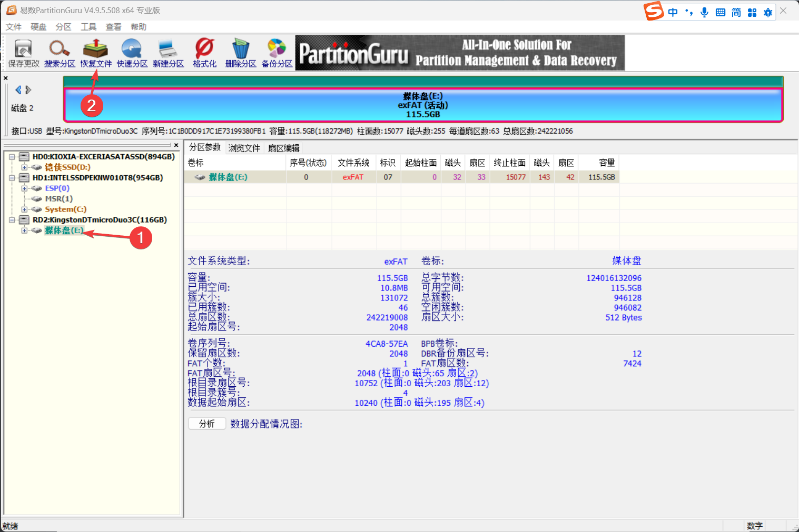Go to the next disk with the right arrow
The height and width of the screenshot is (532, 799).
pos(28,90)
